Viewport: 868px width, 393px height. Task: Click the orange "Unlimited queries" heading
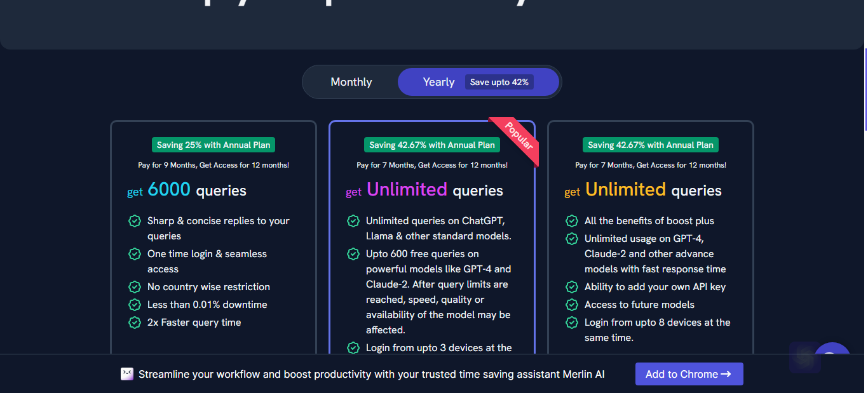pyautogui.click(x=643, y=190)
